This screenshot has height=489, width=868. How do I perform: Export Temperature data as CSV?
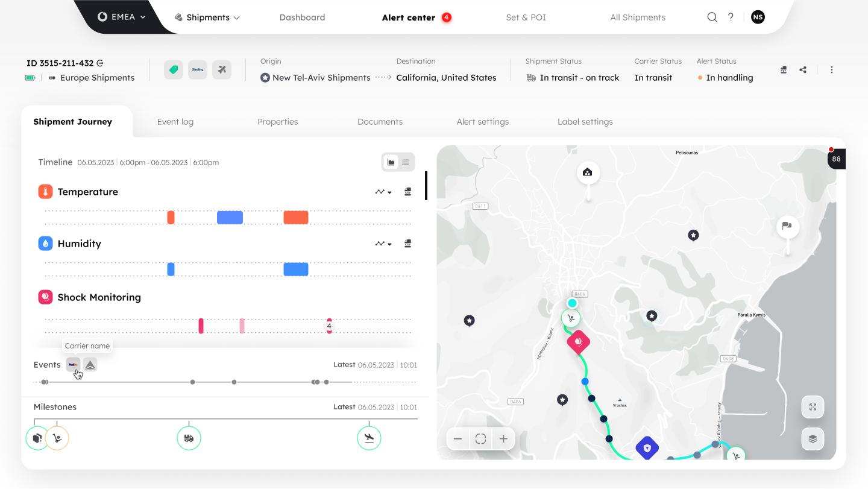[x=407, y=192]
